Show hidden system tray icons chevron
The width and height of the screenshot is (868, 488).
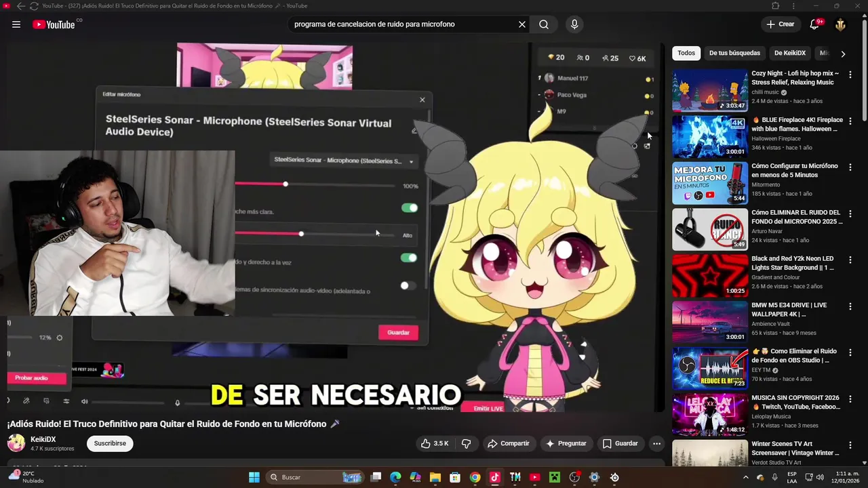click(x=746, y=477)
